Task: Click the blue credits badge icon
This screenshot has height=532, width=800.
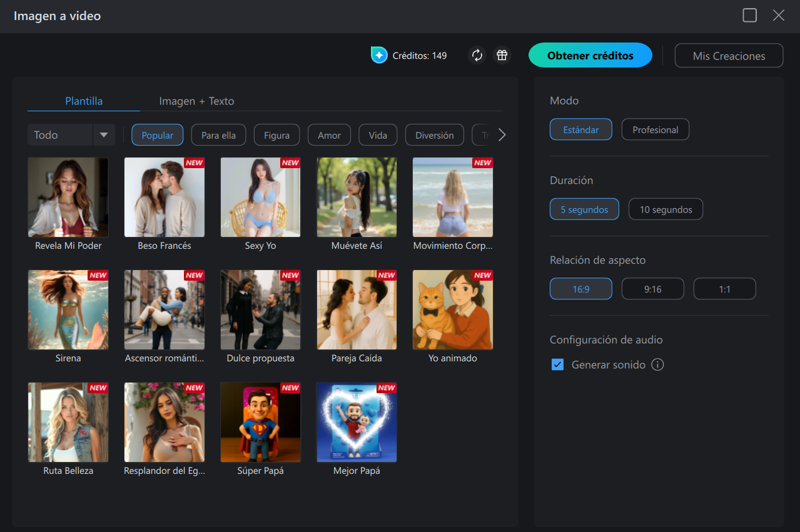Action: tap(379, 55)
